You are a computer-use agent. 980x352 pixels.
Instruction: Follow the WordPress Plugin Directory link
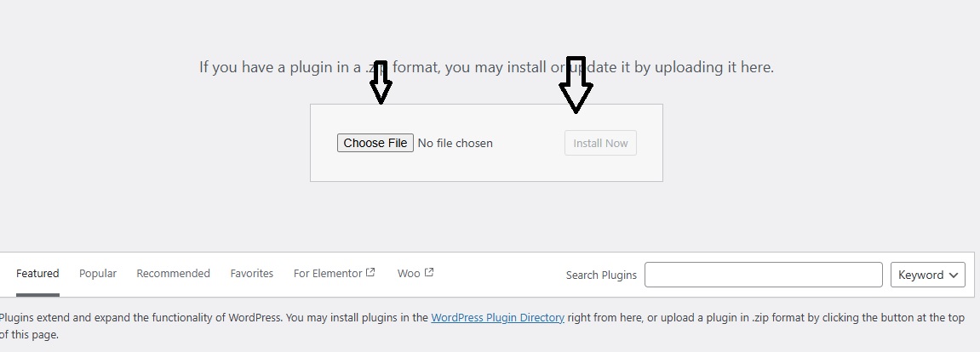tap(497, 317)
